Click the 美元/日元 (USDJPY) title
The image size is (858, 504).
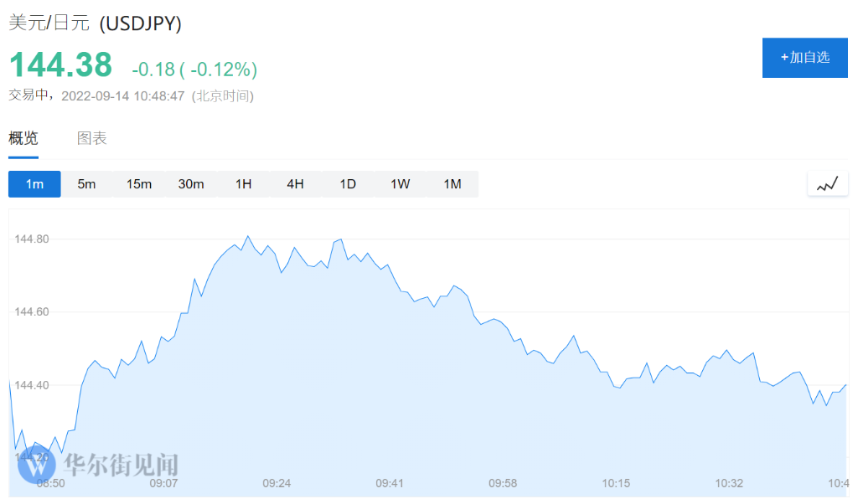[95, 23]
